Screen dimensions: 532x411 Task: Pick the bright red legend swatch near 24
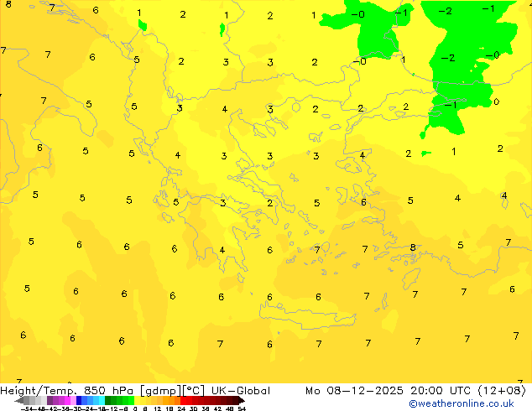click(x=183, y=400)
